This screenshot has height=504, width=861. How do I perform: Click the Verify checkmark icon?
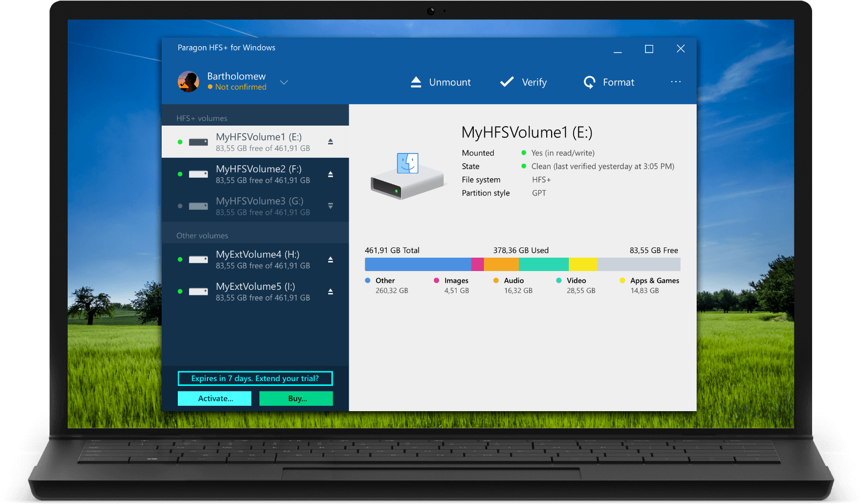(x=507, y=82)
